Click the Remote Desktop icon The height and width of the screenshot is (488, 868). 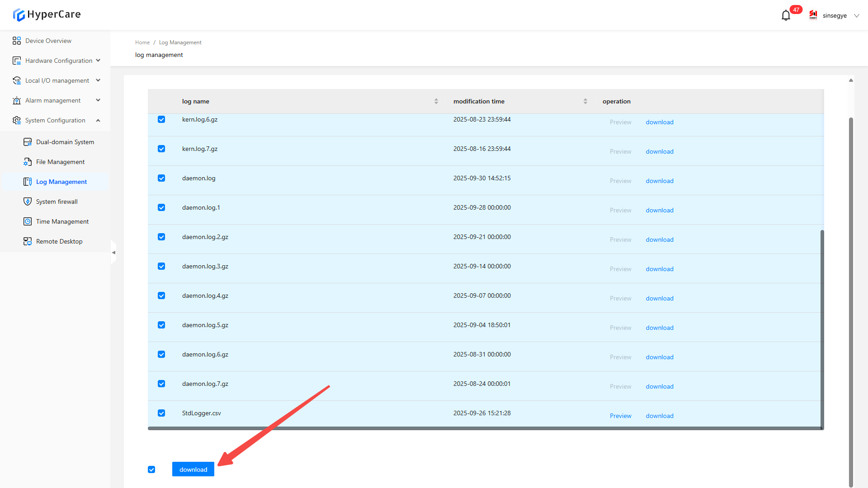pyautogui.click(x=28, y=241)
